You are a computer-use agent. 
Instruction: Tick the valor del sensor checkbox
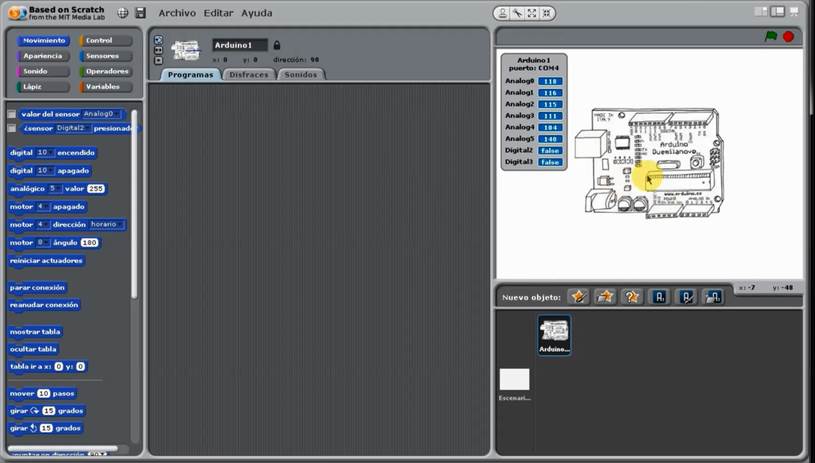[x=11, y=114]
